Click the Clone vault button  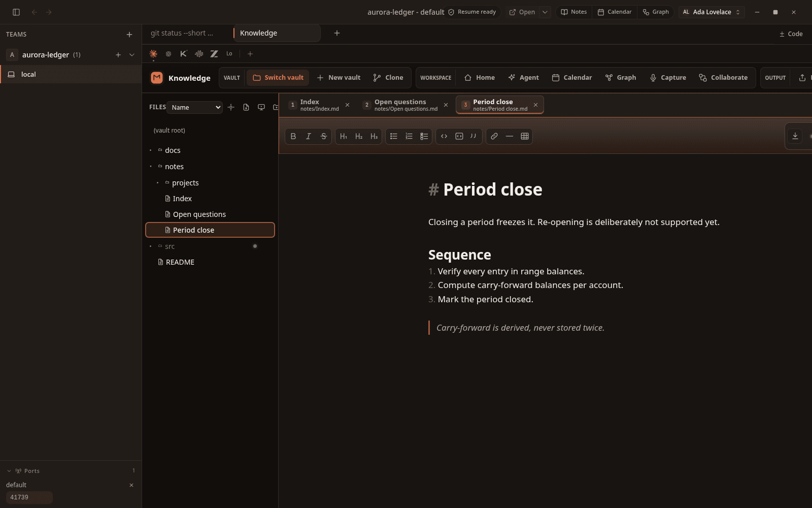[x=388, y=78]
